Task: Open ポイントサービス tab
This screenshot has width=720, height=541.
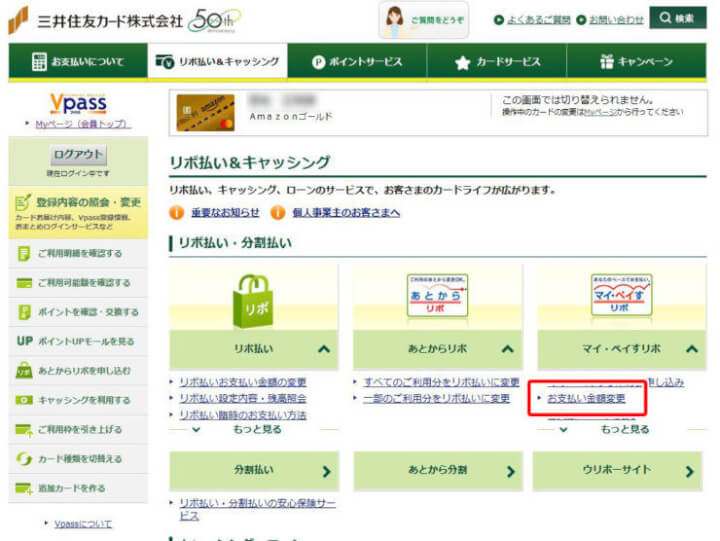Action: 357,62
